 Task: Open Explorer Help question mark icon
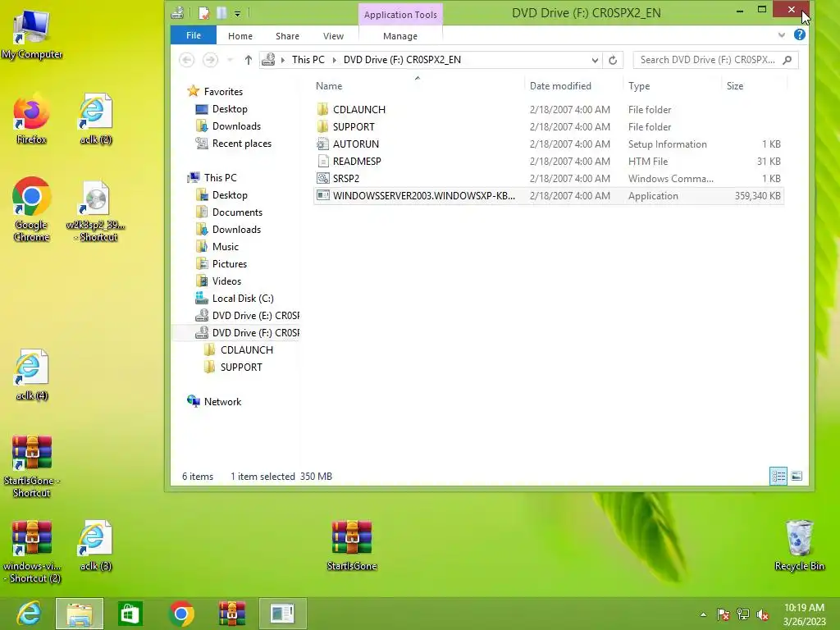coord(799,34)
